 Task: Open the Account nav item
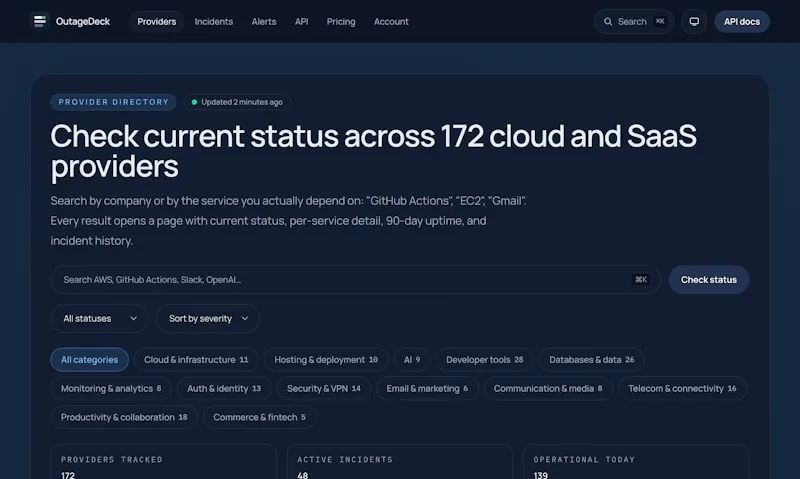391,21
